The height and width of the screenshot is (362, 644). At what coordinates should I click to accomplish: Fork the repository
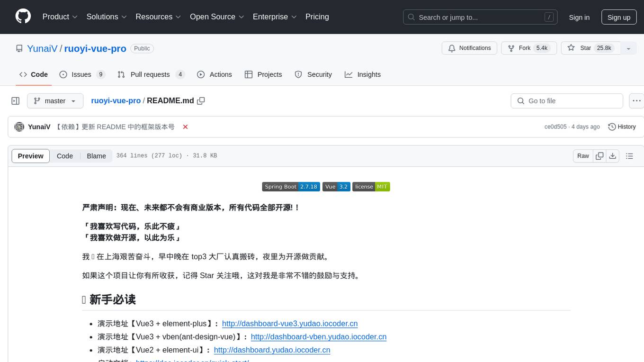(x=528, y=48)
